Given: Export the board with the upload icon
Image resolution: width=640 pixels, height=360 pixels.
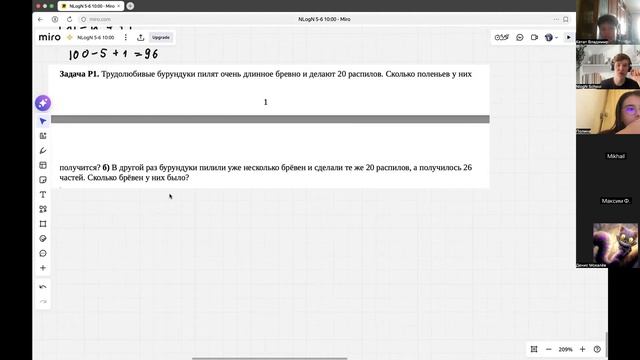Looking at the screenshot, I should [140, 37].
